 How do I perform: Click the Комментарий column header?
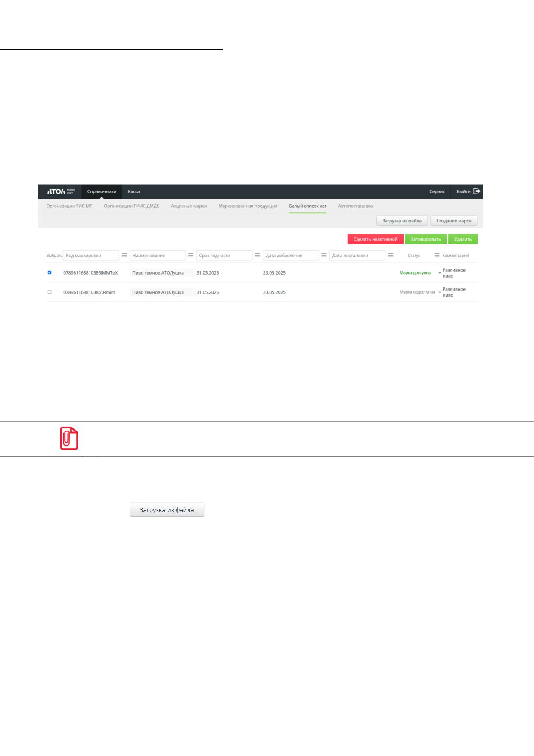tap(456, 256)
